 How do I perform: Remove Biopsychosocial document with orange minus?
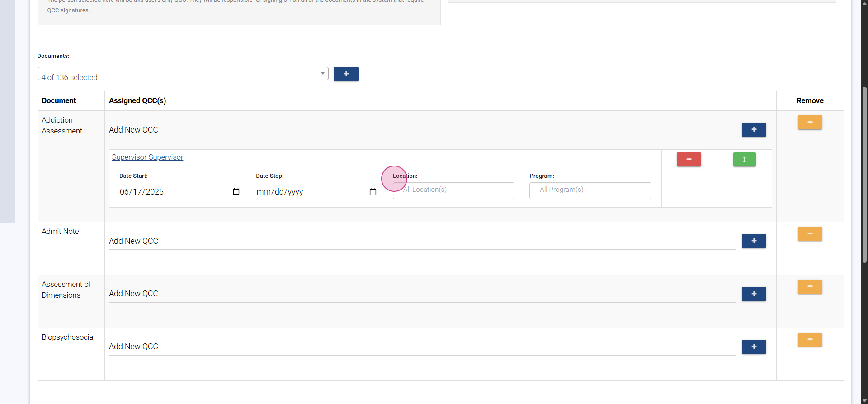point(810,340)
